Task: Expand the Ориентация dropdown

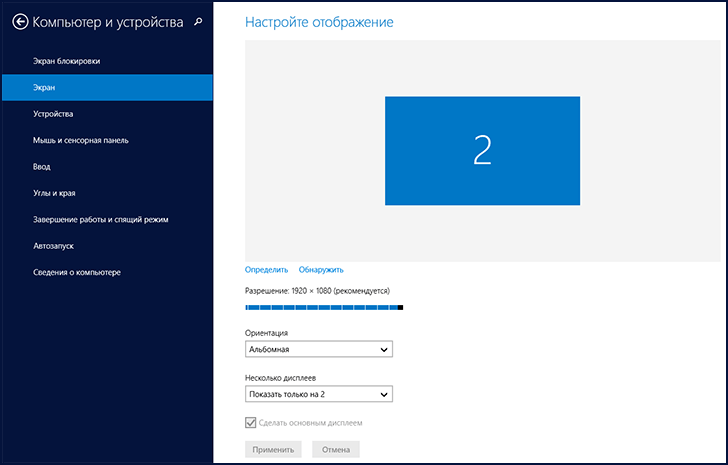Action: tap(318, 349)
